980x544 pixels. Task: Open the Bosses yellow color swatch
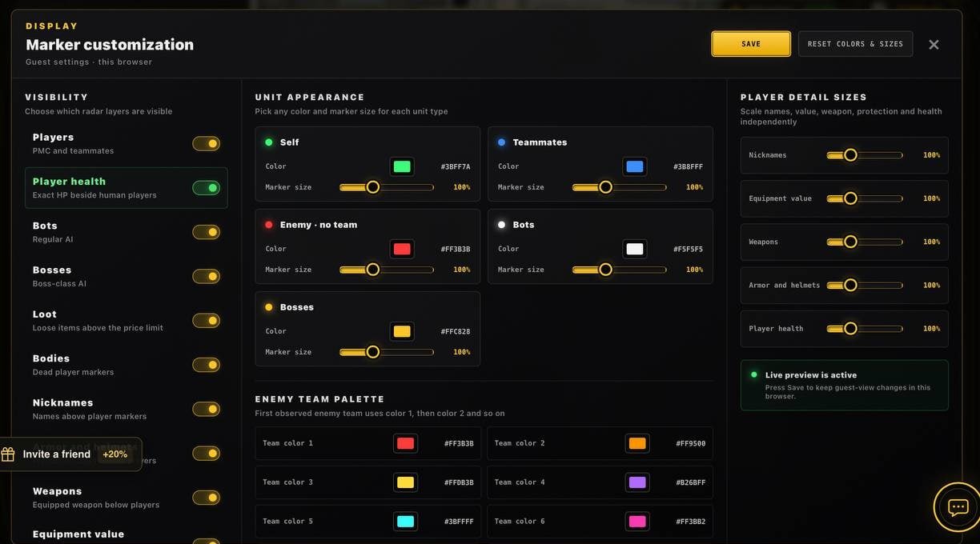click(x=402, y=331)
